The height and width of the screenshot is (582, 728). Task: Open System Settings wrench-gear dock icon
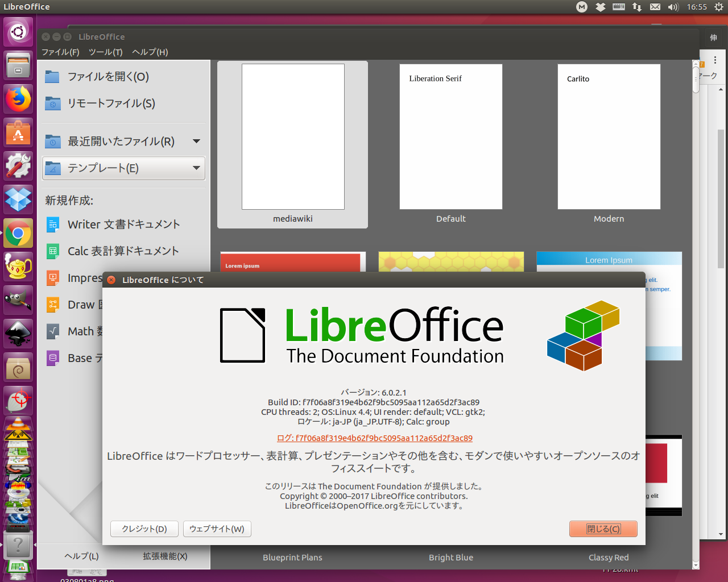click(18, 166)
